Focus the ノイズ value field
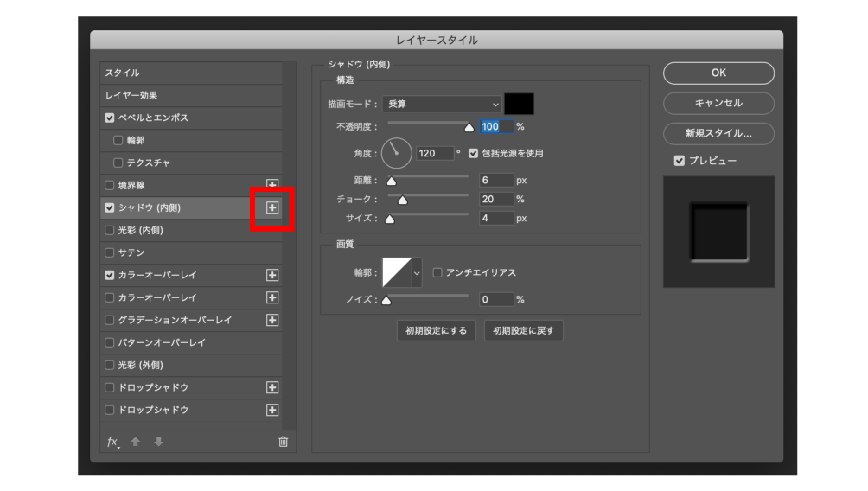The image size is (868, 491). click(496, 299)
